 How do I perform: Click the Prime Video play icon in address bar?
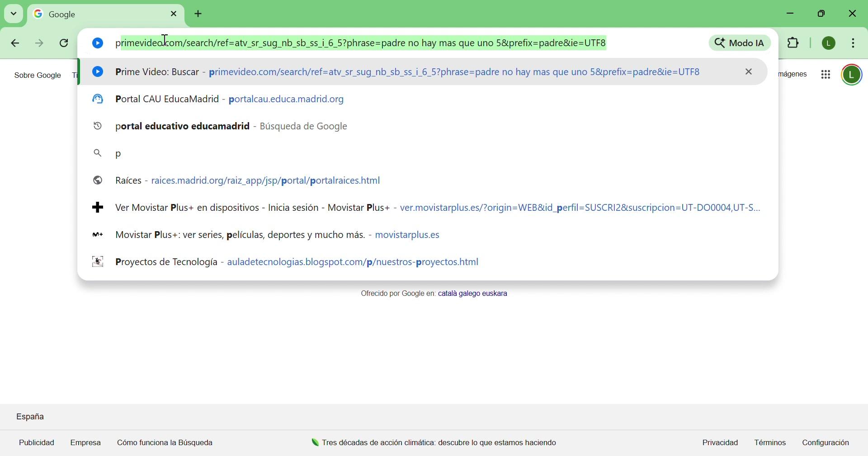98,43
